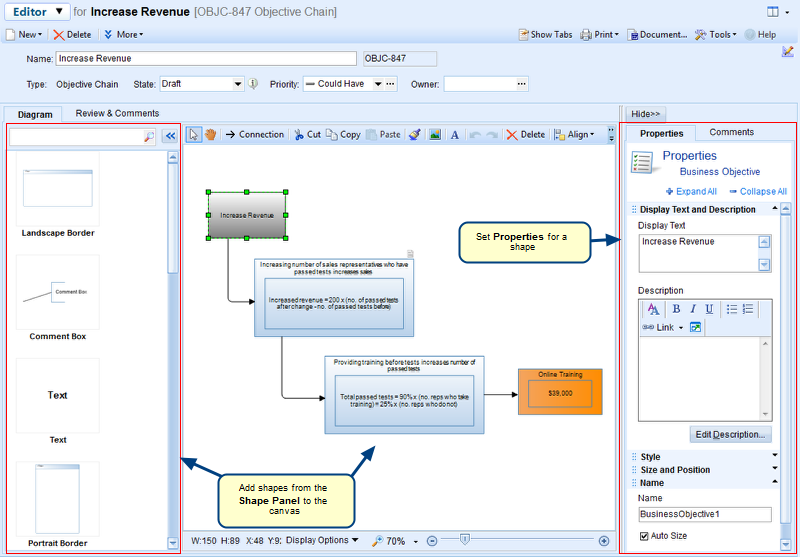The image size is (800, 557).
Task: Zoom in with the plus icon
Action: coord(604,541)
